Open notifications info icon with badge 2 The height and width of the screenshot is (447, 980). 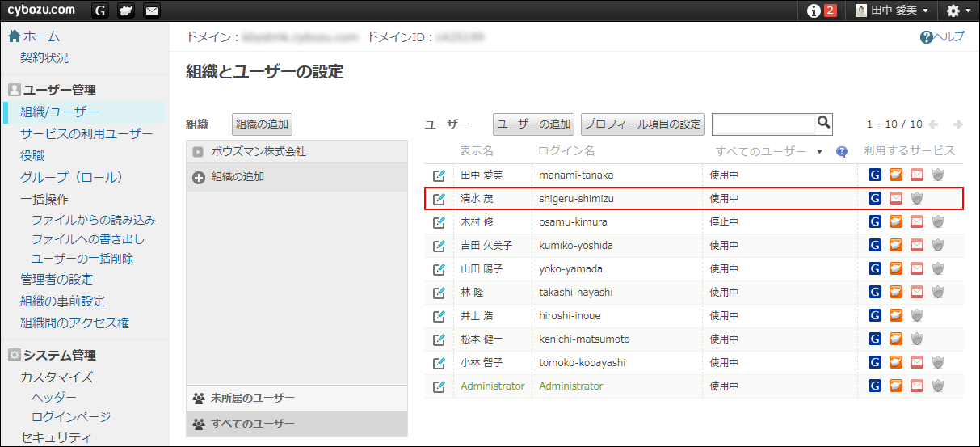pos(821,11)
